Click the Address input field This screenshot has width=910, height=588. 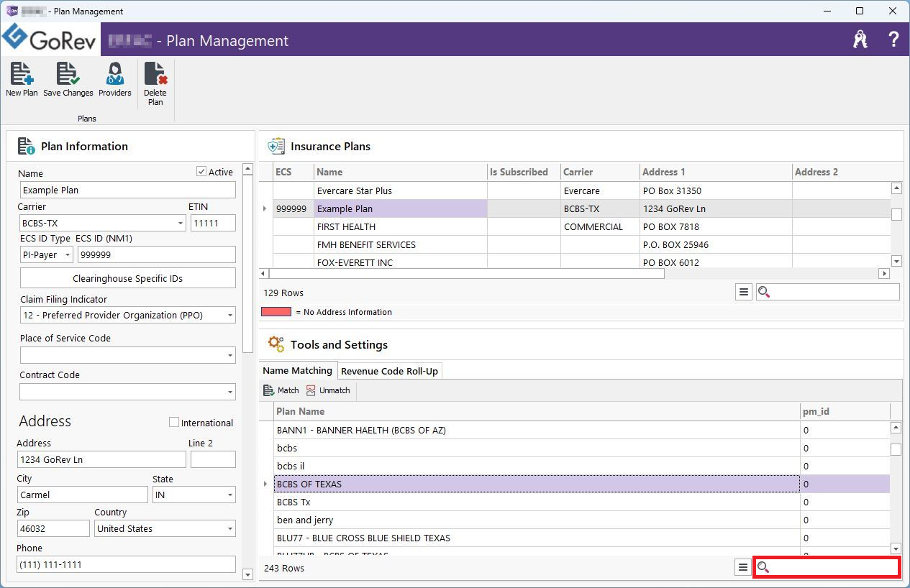pos(101,459)
